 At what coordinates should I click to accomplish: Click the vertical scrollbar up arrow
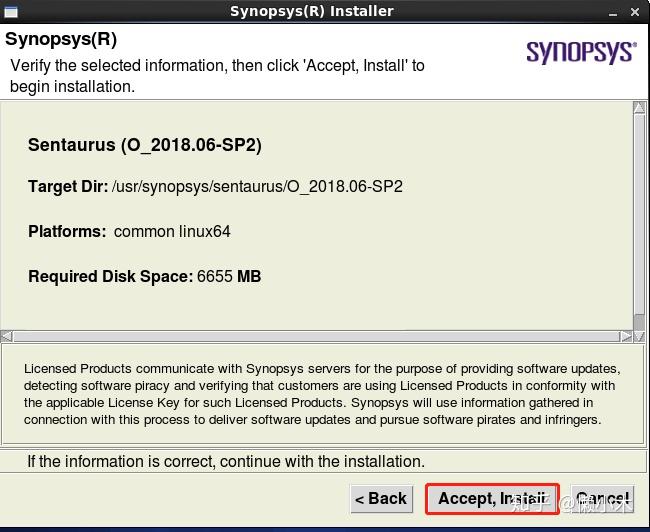[639, 109]
